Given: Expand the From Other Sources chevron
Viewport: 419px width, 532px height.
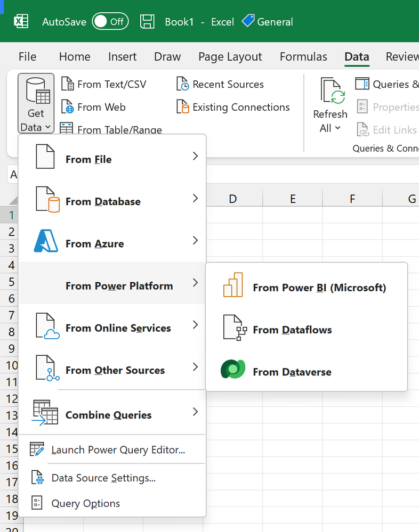Looking at the screenshot, I should pos(195,367).
